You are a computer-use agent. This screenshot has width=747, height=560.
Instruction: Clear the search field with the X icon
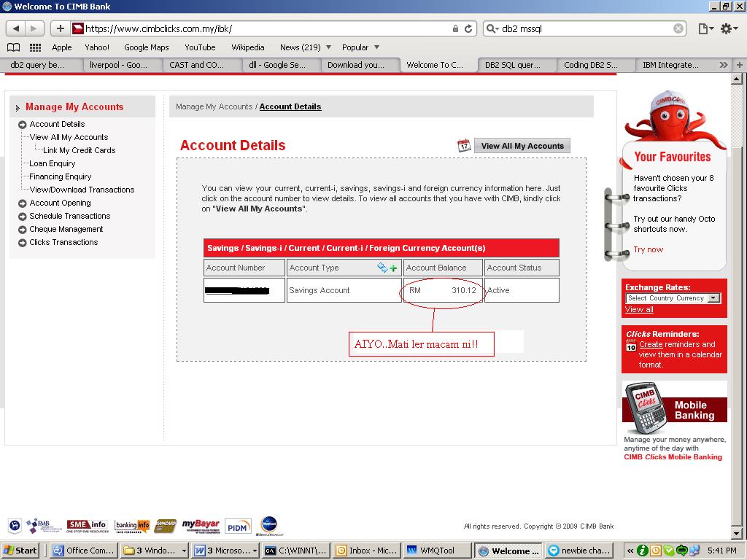coord(678,28)
